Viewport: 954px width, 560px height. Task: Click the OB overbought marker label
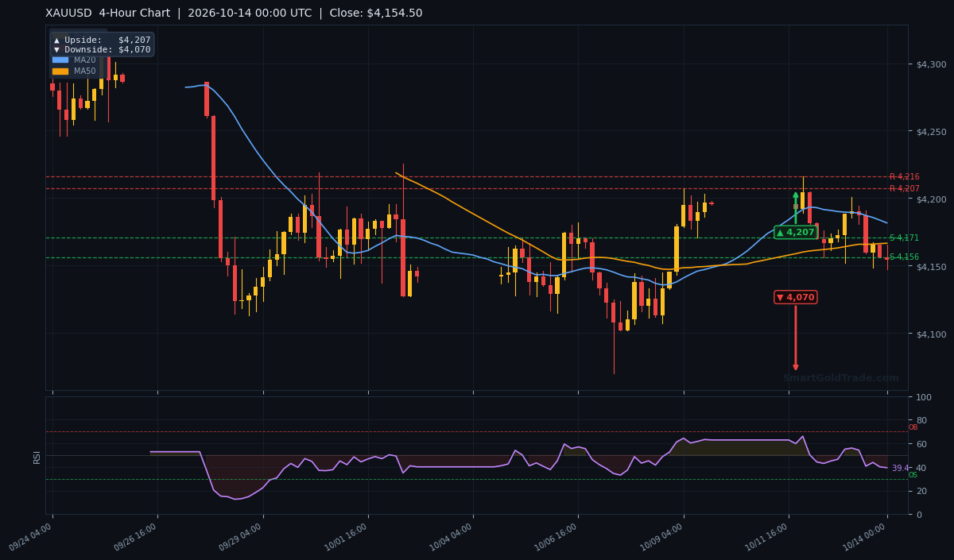[x=913, y=427]
